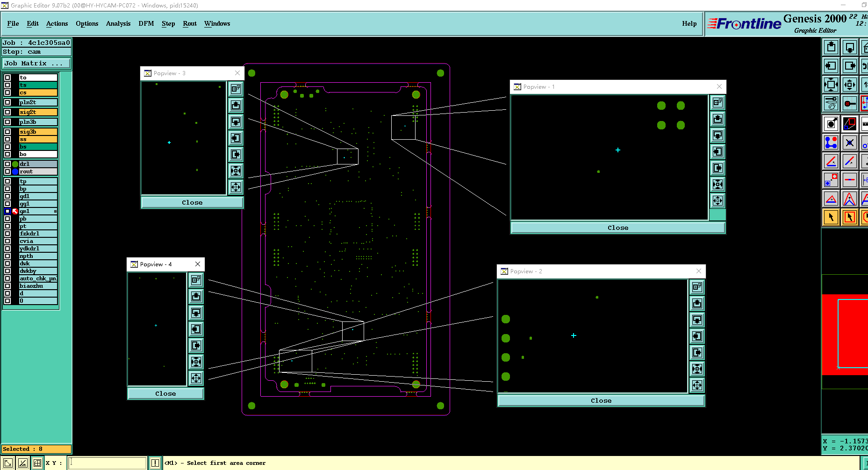Toggle the checkbox for layer to

tap(7, 78)
